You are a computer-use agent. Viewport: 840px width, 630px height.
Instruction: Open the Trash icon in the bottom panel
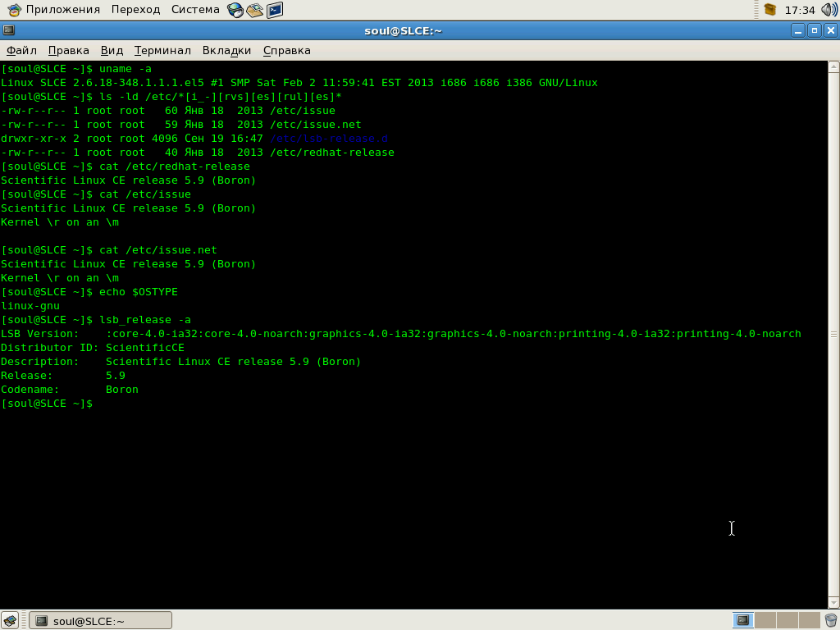click(x=831, y=620)
